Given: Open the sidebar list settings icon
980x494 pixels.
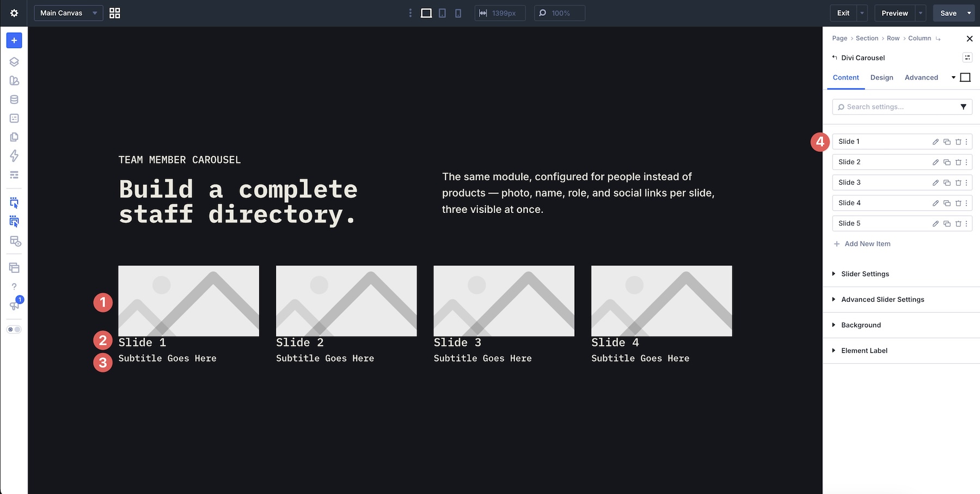Looking at the screenshot, I should [14, 175].
